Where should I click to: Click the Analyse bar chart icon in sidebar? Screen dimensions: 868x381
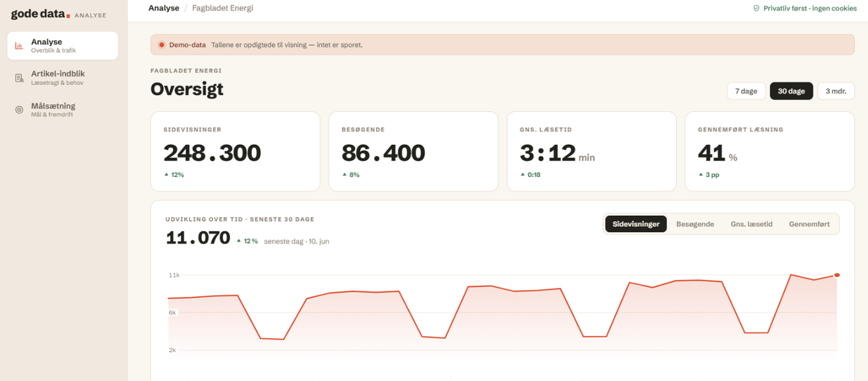point(19,46)
